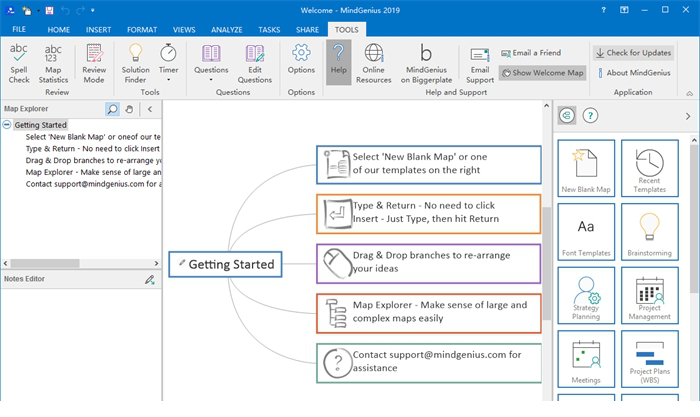
Task: Switch to the ANALYZE tab
Action: click(226, 30)
